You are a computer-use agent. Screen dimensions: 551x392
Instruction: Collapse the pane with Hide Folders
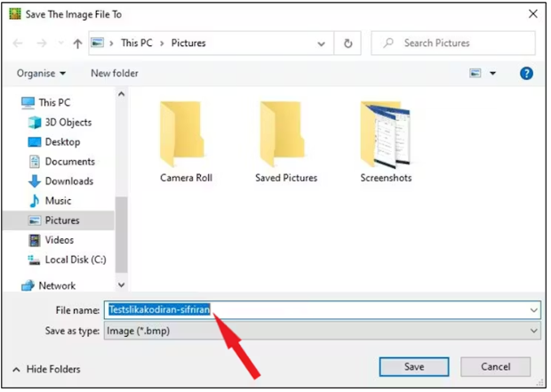[46, 369]
